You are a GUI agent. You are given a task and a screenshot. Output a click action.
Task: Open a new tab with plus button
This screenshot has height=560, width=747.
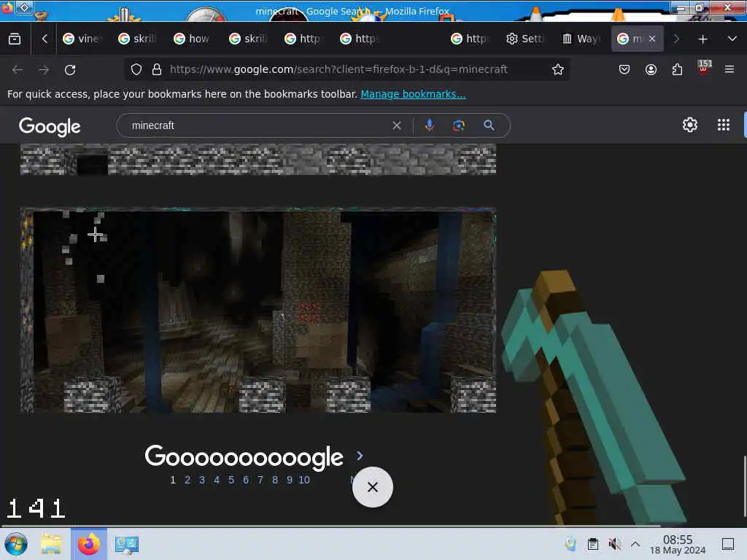[703, 39]
